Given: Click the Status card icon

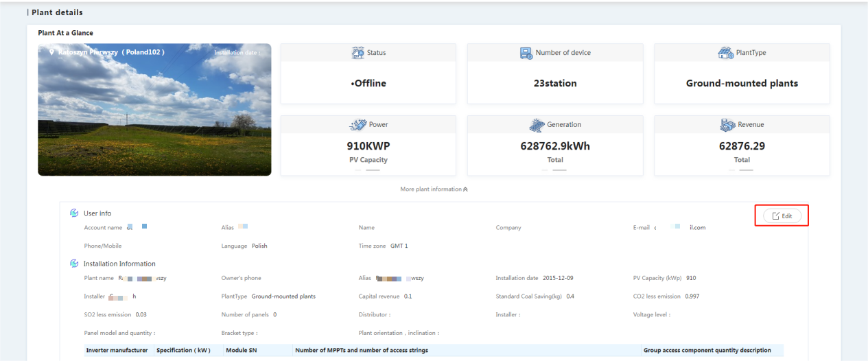Looking at the screenshot, I should pos(357,53).
